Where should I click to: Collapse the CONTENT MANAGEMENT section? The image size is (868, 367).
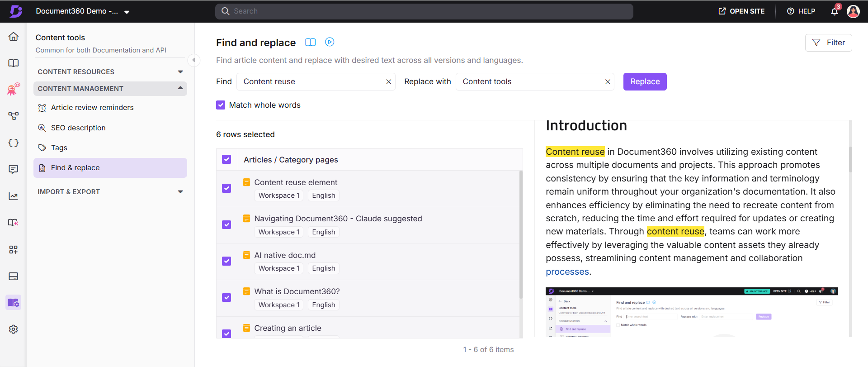tap(110, 89)
